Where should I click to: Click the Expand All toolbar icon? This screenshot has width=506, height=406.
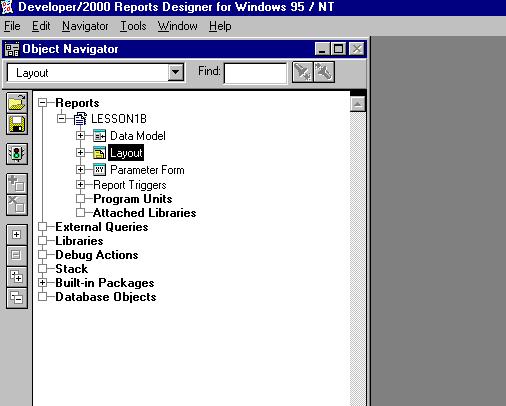coord(17,277)
